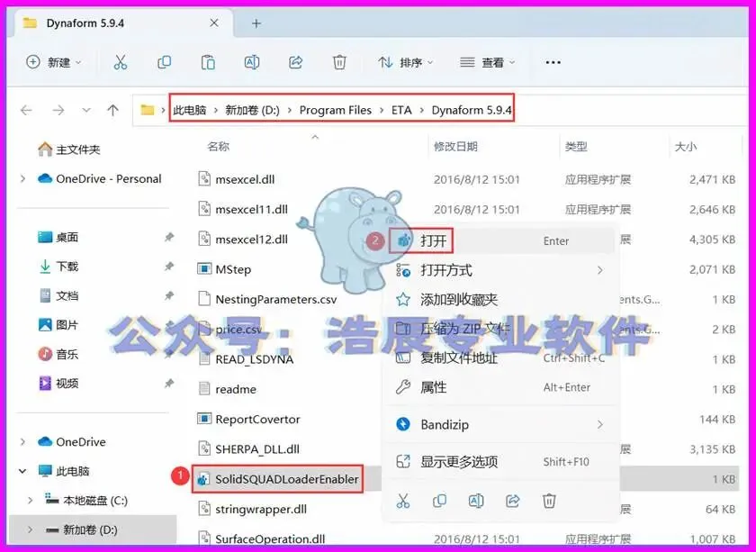Open 音乐 in the sidebar
756x552 pixels.
click(58, 354)
